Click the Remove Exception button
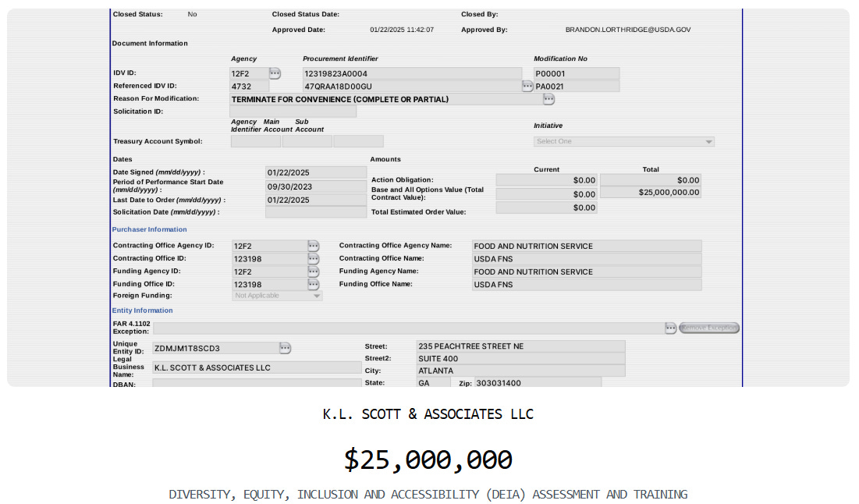859x504 pixels. click(711, 328)
